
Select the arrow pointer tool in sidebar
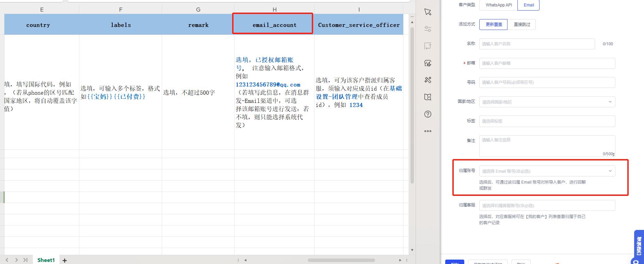click(x=428, y=12)
